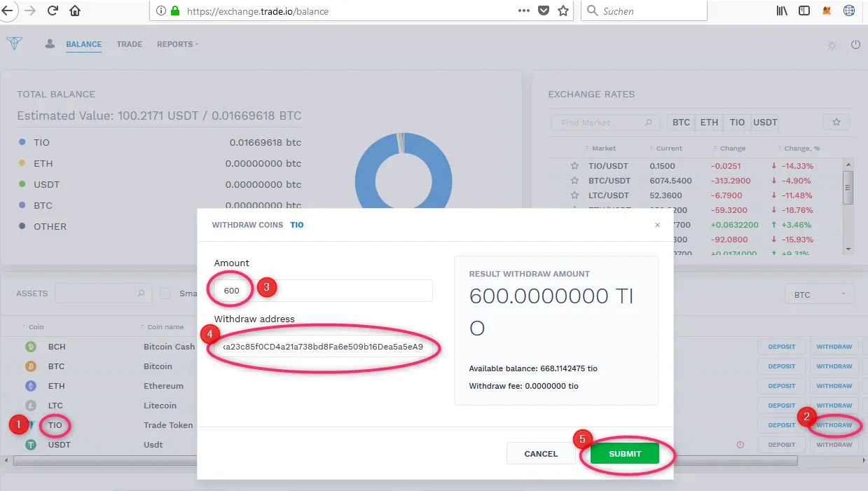Open the MetaMask fox extension

827,11
